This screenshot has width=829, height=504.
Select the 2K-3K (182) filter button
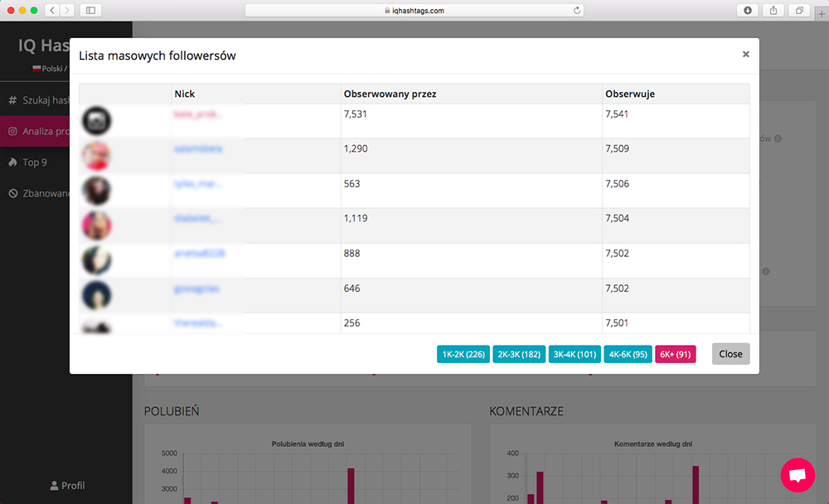[519, 354]
